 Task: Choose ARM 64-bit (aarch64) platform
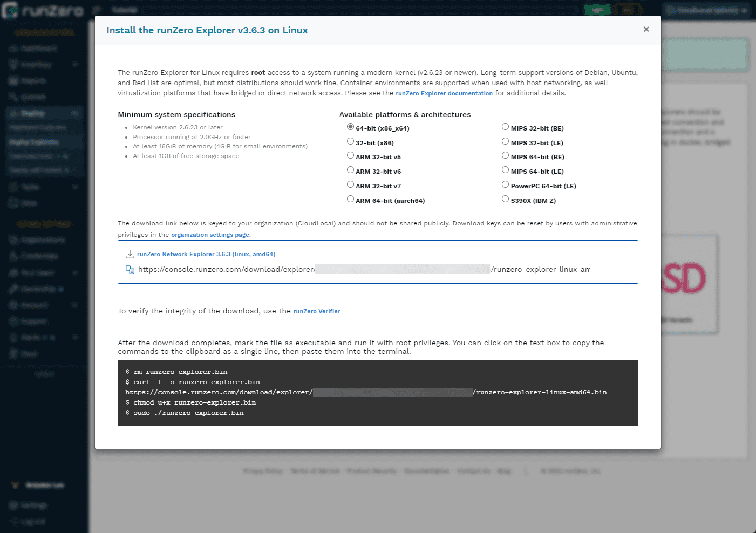click(x=350, y=199)
